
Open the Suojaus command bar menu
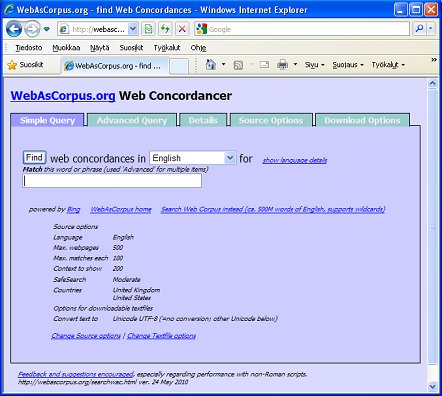pyautogui.click(x=348, y=65)
